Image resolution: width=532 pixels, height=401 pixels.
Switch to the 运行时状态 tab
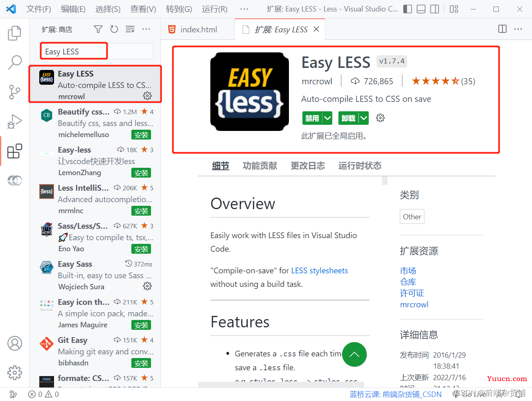pos(360,166)
